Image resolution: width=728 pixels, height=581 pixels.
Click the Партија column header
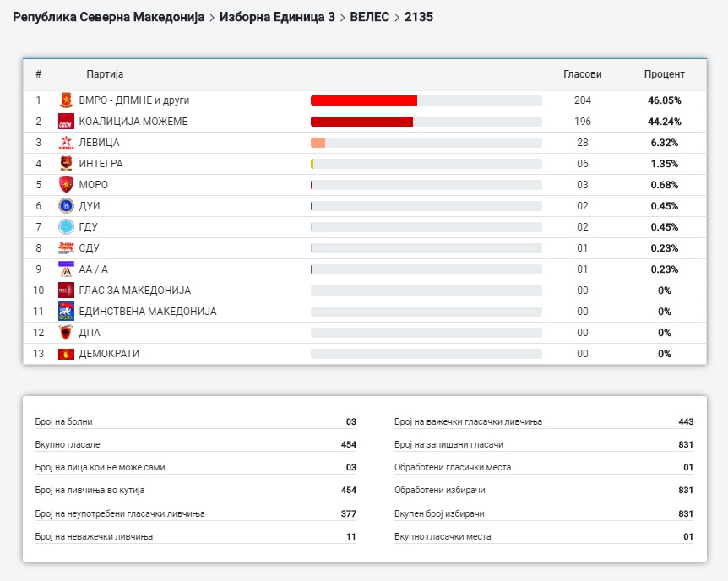pos(105,74)
